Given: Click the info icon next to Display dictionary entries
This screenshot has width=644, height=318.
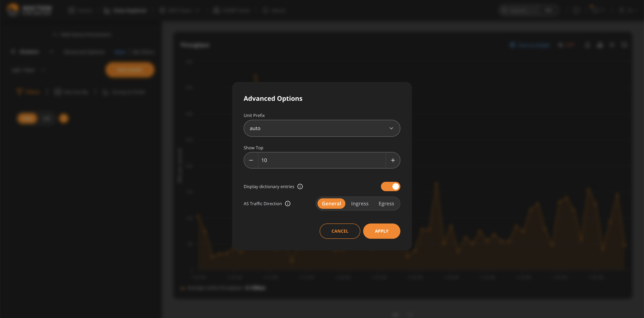Looking at the screenshot, I should pos(300,186).
